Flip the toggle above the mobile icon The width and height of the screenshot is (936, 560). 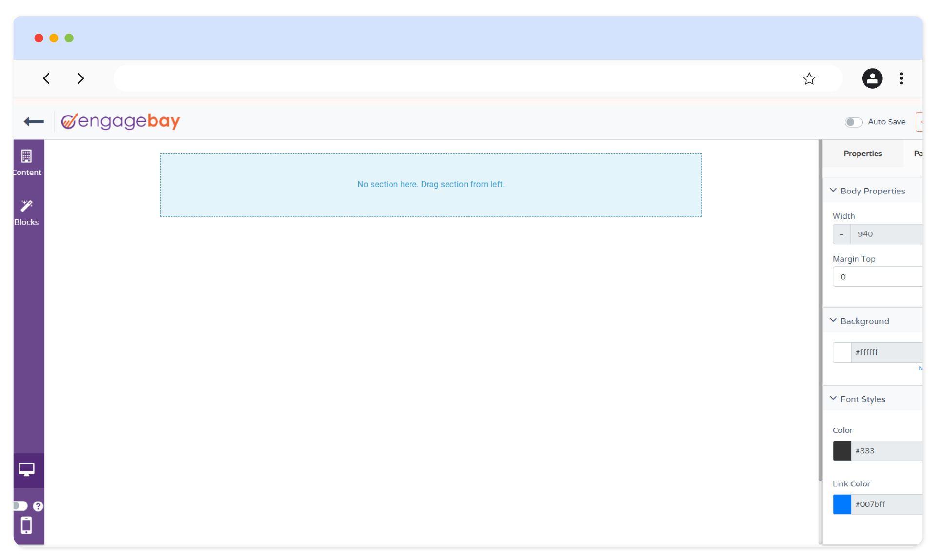pyautogui.click(x=19, y=506)
